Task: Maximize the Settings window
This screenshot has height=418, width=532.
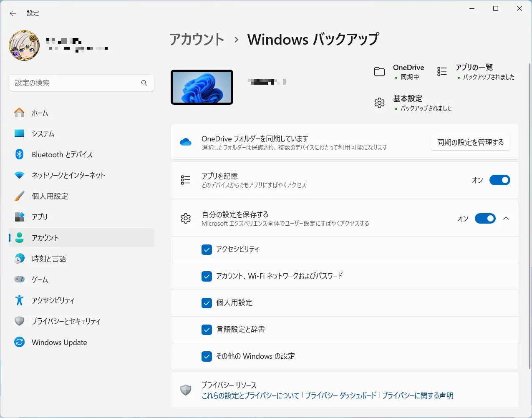Action: [496, 8]
